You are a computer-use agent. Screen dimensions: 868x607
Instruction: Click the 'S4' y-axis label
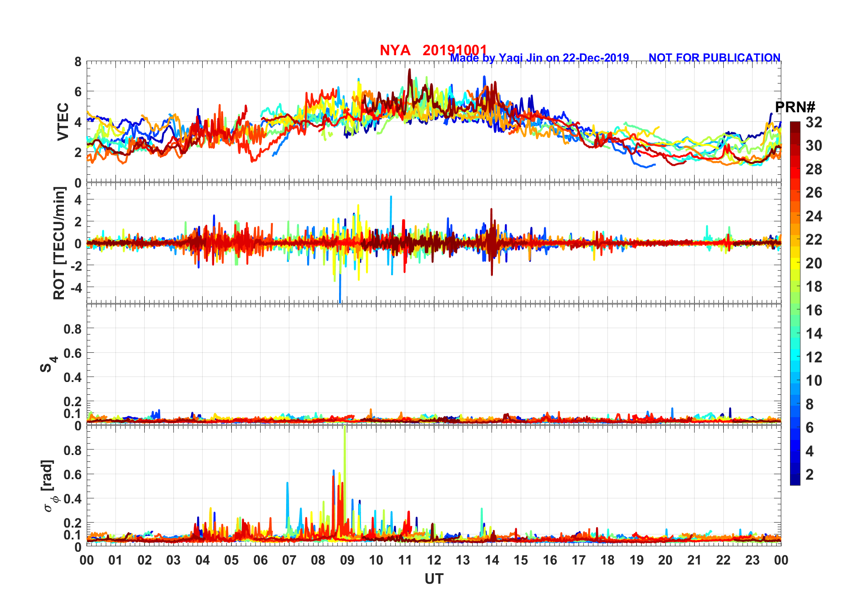[x=48, y=365]
